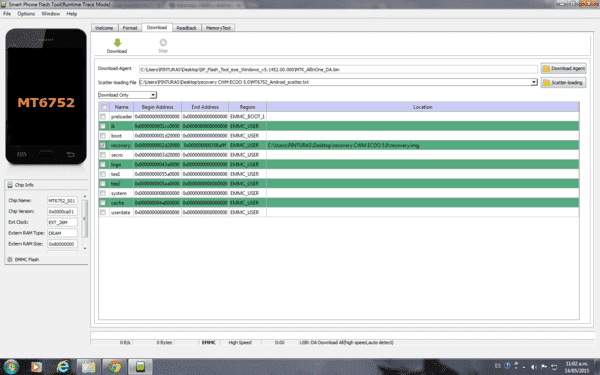Click the Chip Name value field

click(x=62, y=201)
